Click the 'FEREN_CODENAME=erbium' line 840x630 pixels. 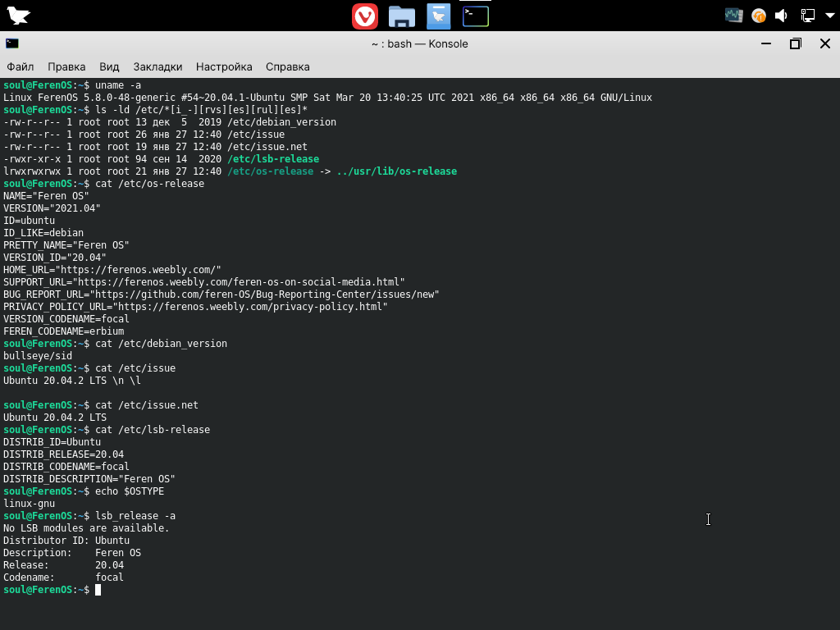[64, 331]
